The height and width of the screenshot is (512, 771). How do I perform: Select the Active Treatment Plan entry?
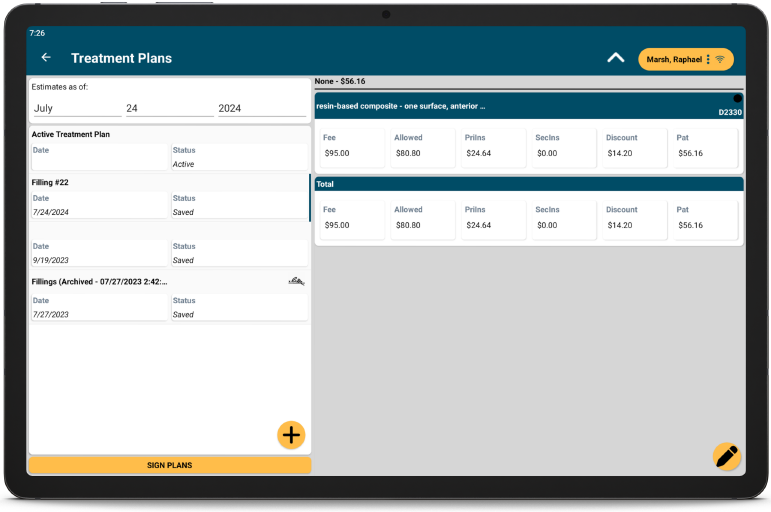pyautogui.click(x=168, y=149)
